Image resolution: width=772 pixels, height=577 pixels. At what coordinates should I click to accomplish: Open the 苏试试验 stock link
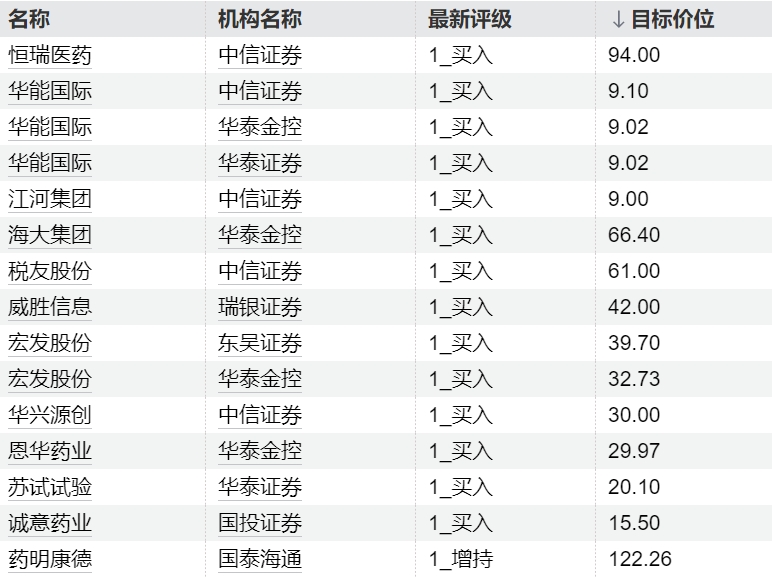[x=50, y=487]
